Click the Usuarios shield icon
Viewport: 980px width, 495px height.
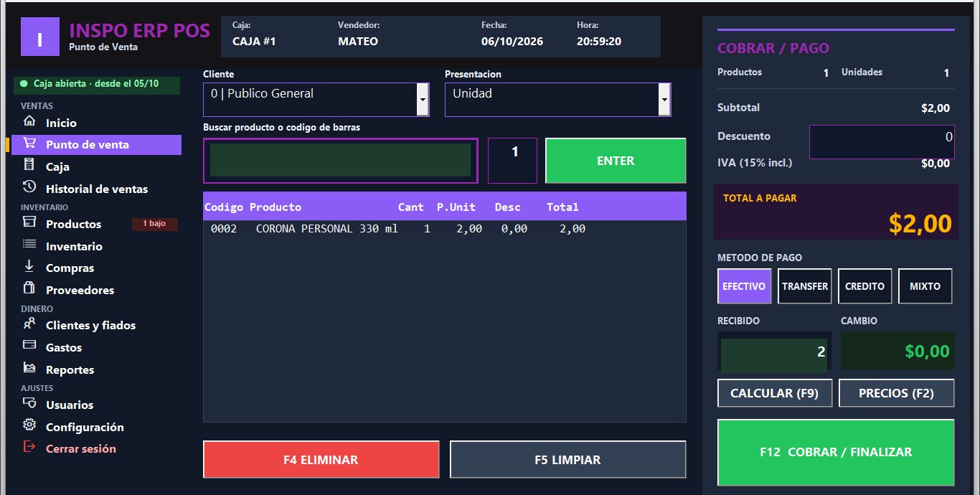click(x=29, y=403)
